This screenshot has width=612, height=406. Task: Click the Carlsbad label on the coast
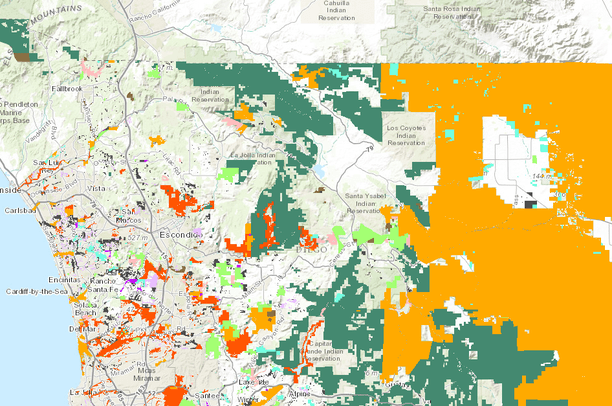coord(20,210)
